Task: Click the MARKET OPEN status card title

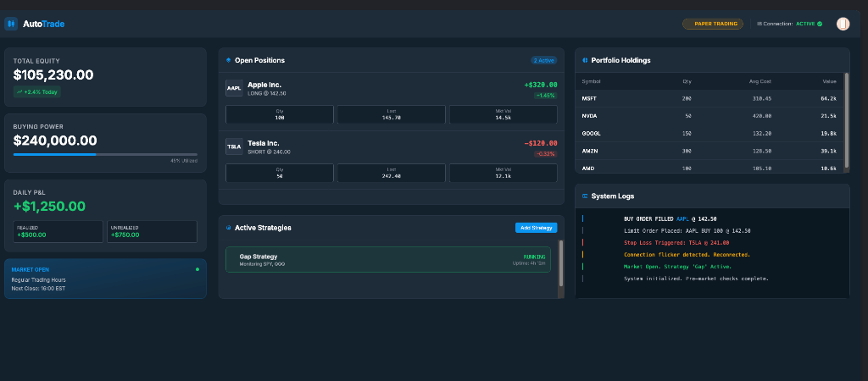Action: pyautogui.click(x=31, y=270)
